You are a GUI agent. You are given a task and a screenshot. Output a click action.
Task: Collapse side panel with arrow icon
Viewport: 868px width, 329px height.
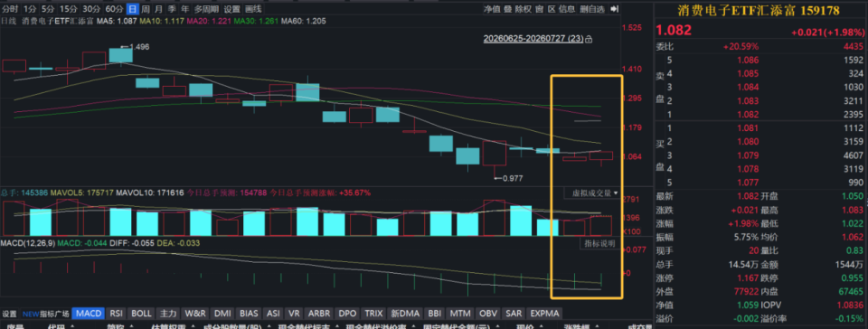[x=614, y=9]
